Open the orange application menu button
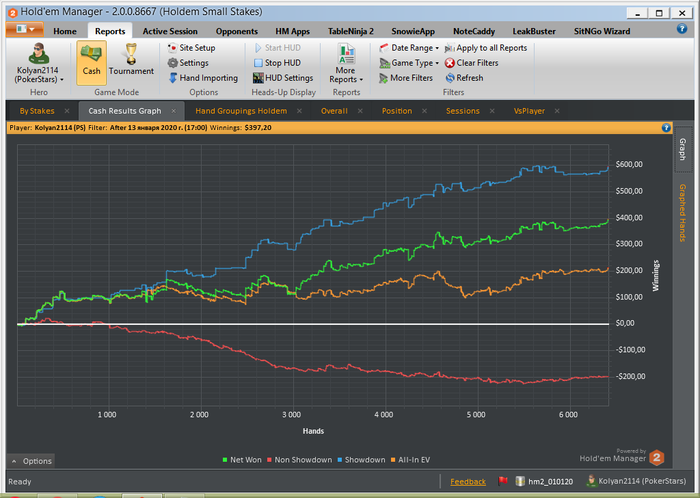This screenshot has height=498, width=700. click(25, 29)
